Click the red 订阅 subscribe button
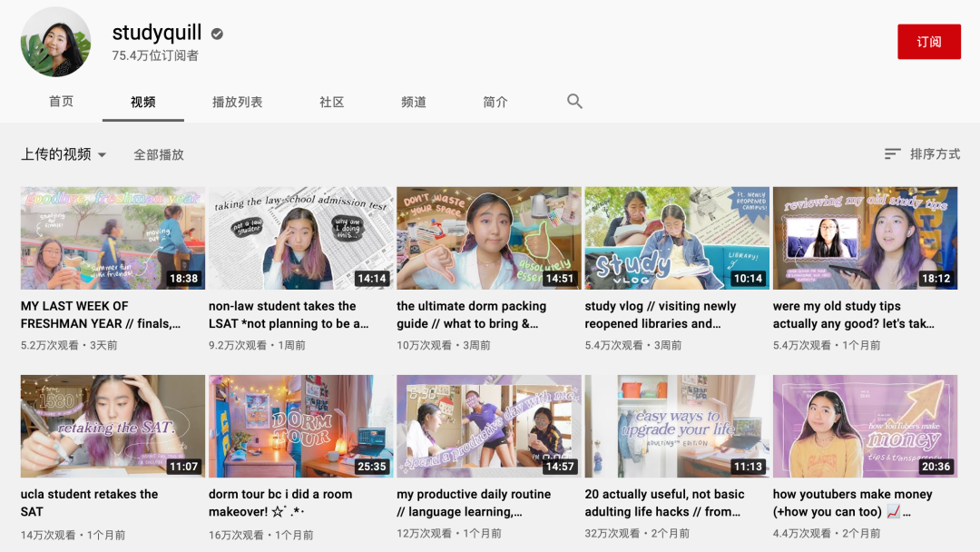The height and width of the screenshot is (552, 980). (x=929, y=42)
